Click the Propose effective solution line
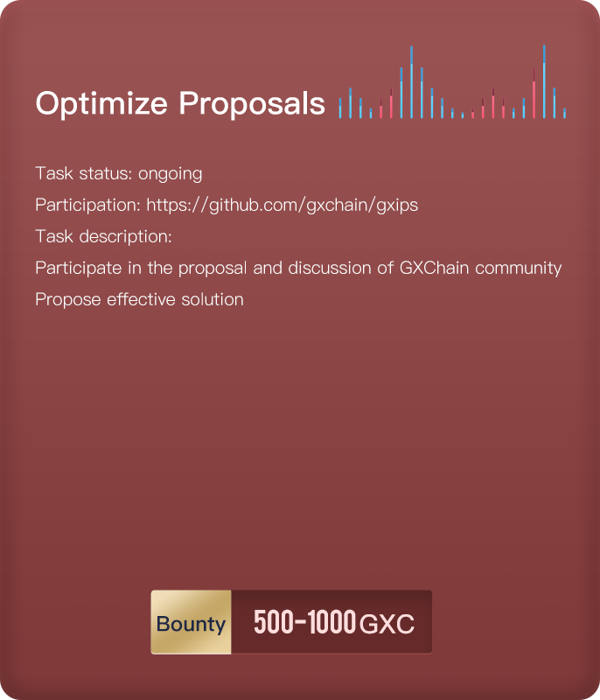Viewport: 600px width, 700px height. click(139, 299)
